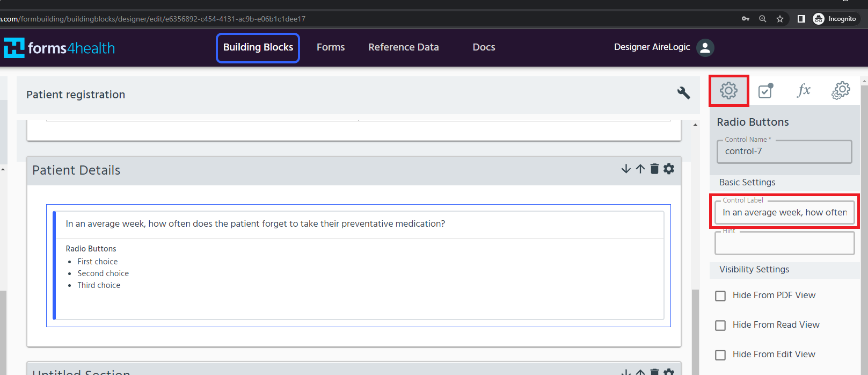The height and width of the screenshot is (375, 868).
Task: Enable Hide From PDF View checkbox
Action: [x=720, y=295]
